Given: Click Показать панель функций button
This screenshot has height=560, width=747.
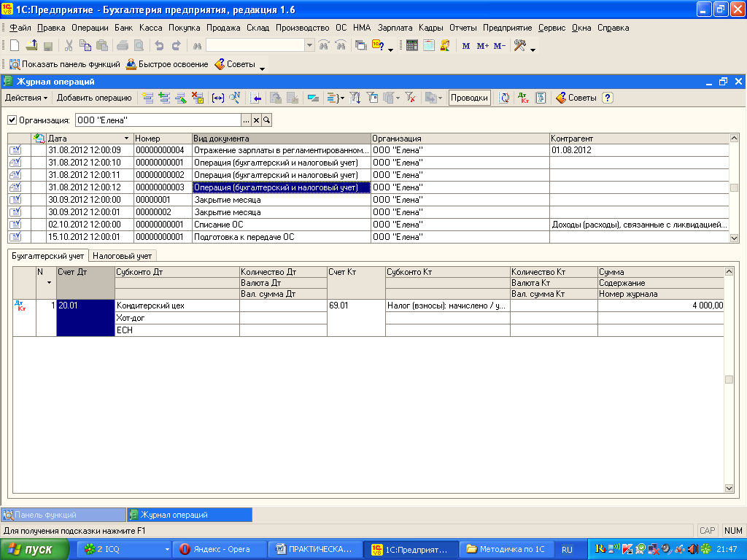Looking at the screenshot, I should tap(65, 64).
